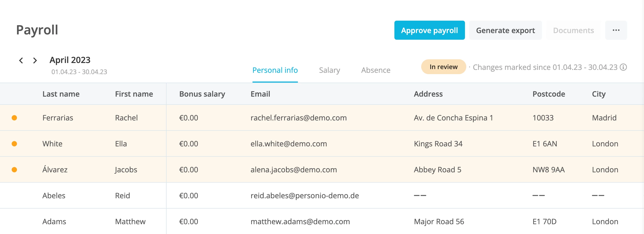The height and width of the screenshot is (234, 644).
Task: Open email rachel.ferrarias@demo.com cell
Action: pos(299,118)
